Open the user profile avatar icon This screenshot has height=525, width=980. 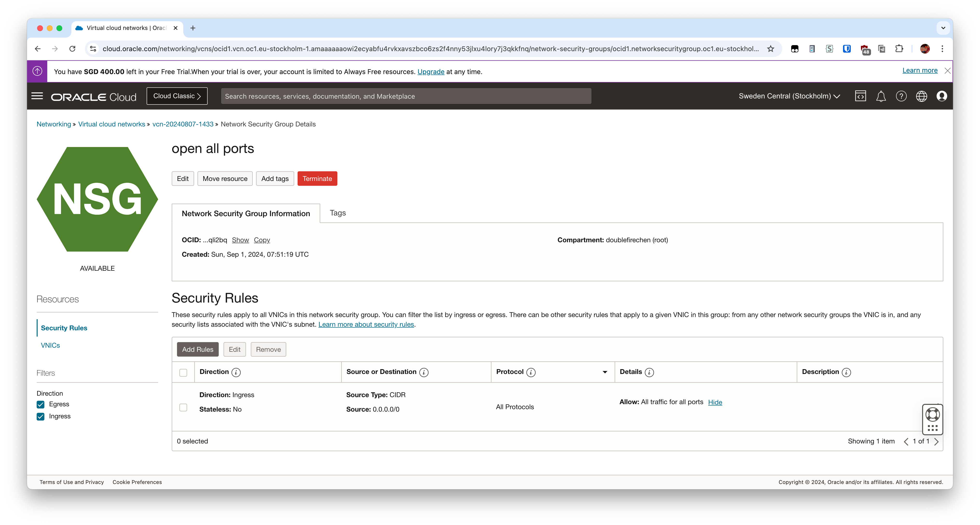tap(942, 96)
